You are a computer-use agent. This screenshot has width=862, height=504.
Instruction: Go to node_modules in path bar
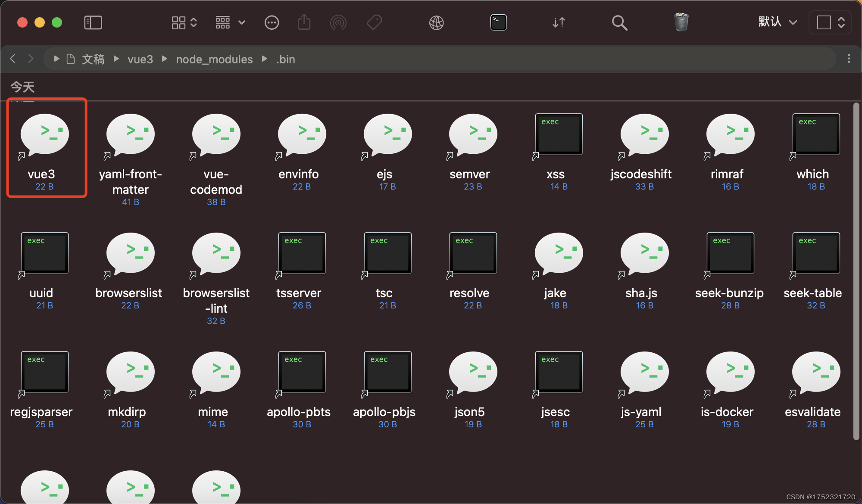(214, 59)
